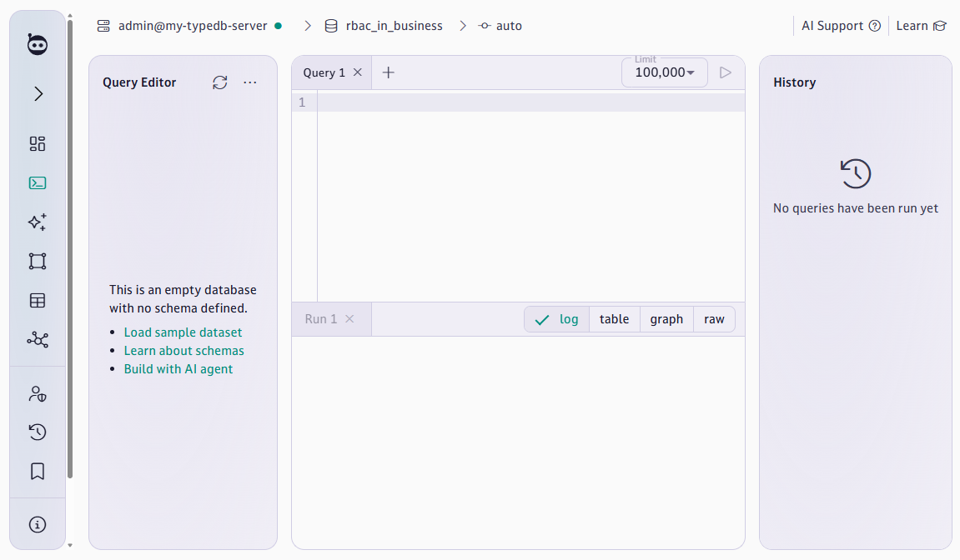Open the Limit 100,000 dropdown

pyautogui.click(x=665, y=72)
